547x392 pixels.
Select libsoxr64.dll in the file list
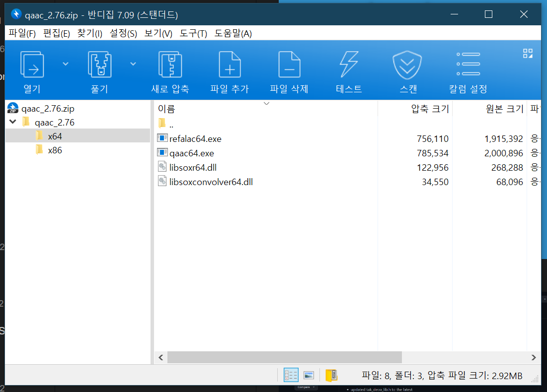193,168
